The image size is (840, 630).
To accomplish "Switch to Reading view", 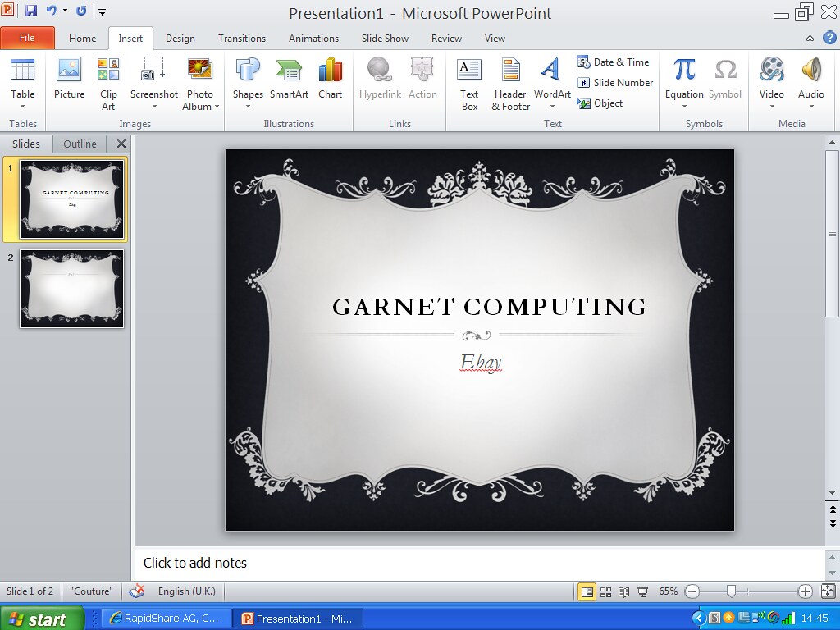I will (x=623, y=592).
